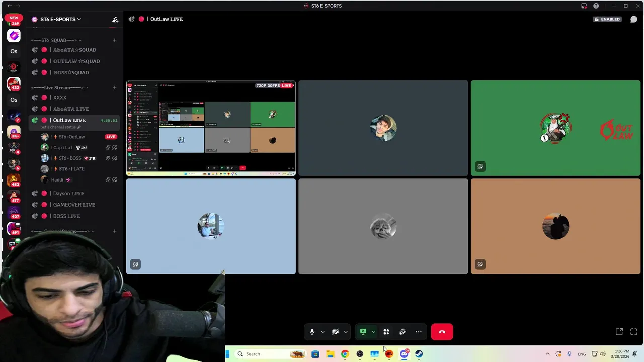Image resolution: width=644 pixels, height=362 pixels.
Task: Open server with 453 badge
Action: click(14, 180)
